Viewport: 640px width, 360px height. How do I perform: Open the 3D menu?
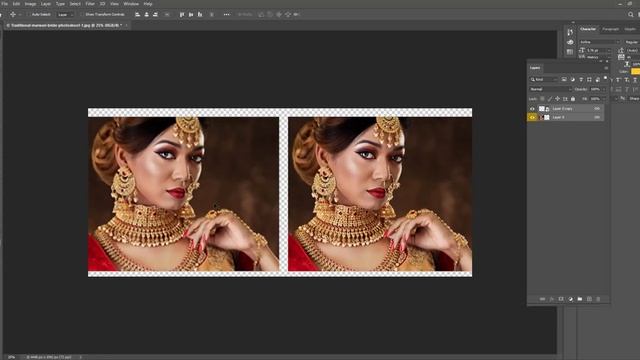point(102,4)
